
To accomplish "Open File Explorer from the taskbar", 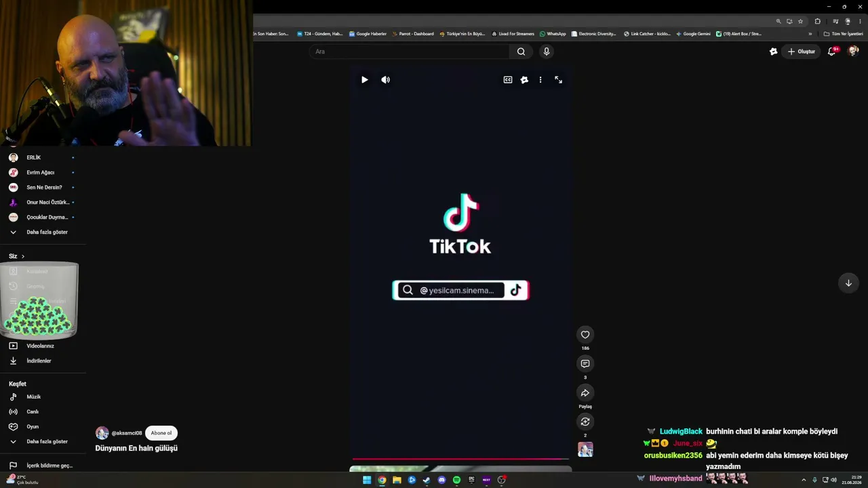I will [397, 480].
